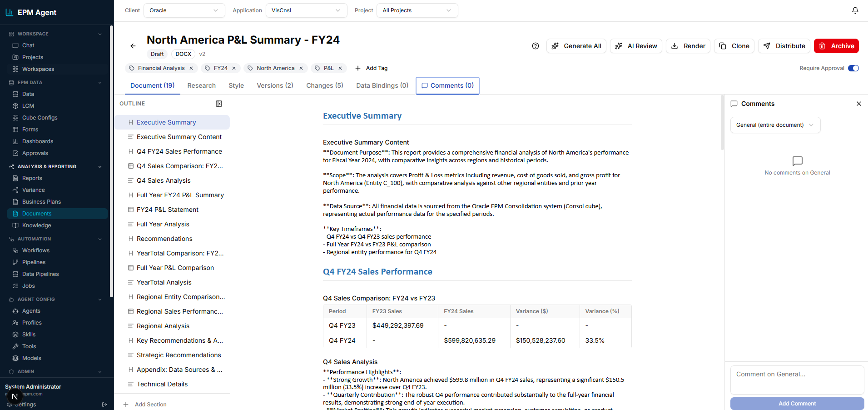Open the AI Review tool
Image resolution: width=868 pixels, height=410 pixels.
(x=635, y=46)
